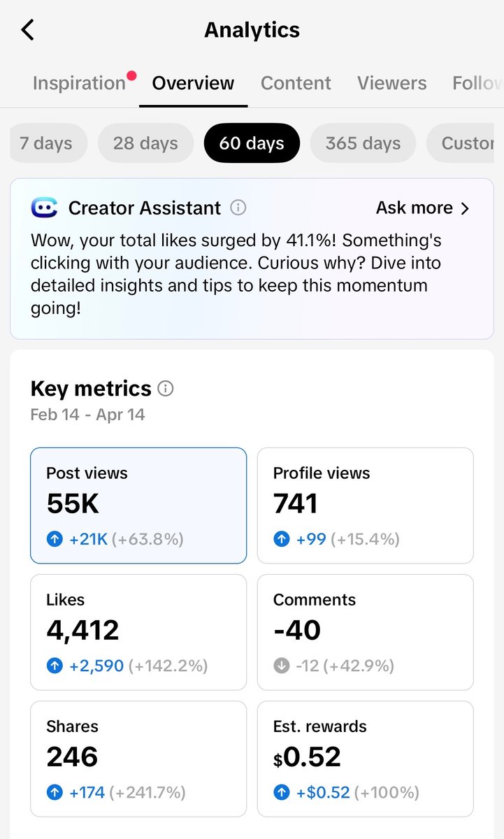Click the Key metrics info icon
The height and width of the screenshot is (839, 504).
[x=166, y=389]
